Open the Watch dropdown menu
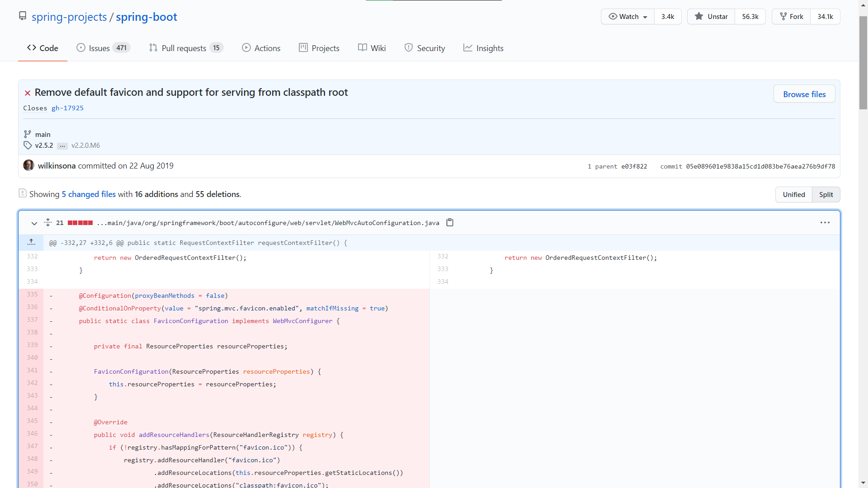 coord(628,17)
